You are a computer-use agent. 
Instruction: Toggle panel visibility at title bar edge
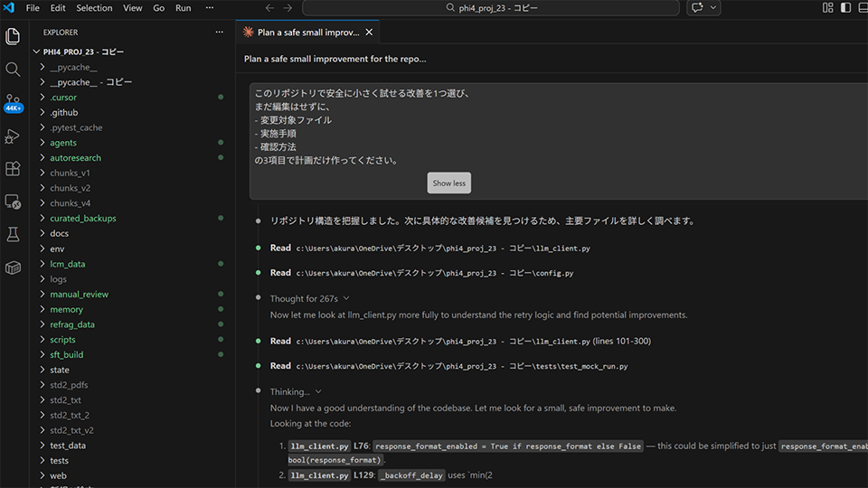[x=863, y=8]
